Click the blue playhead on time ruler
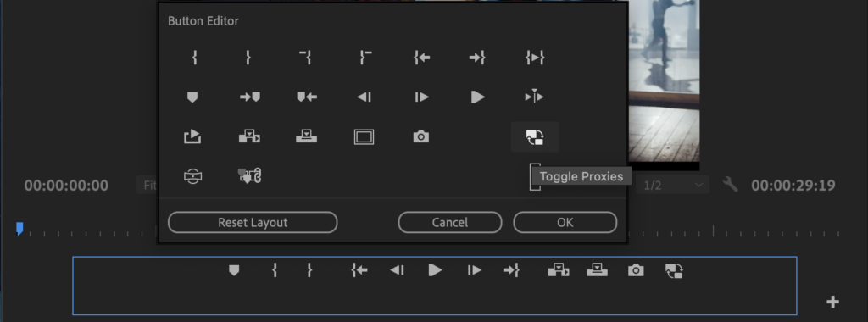The image size is (868, 322). (x=19, y=229)
